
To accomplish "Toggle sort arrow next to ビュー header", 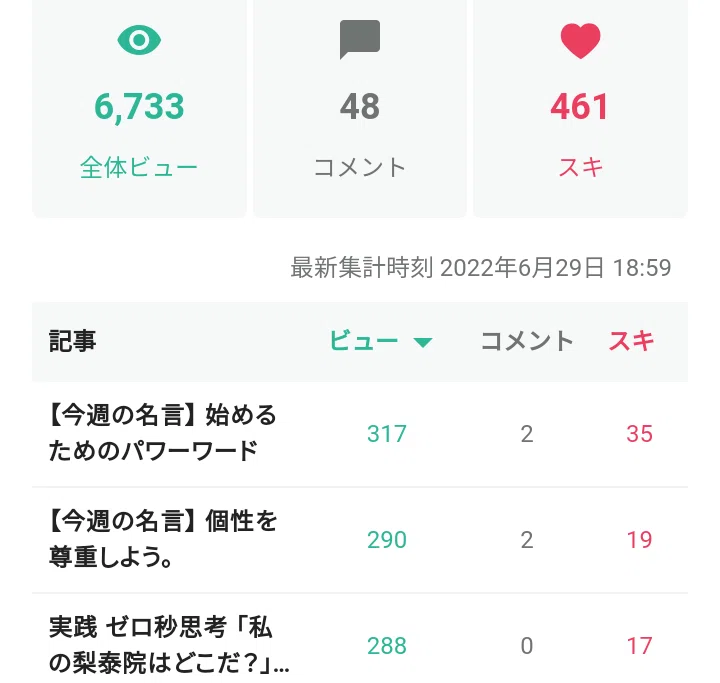I will 423,342.
